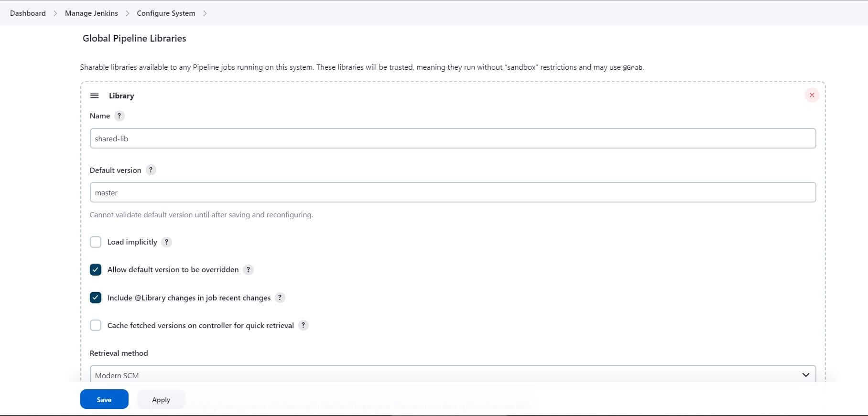
Task: Click the Apply button
Action: coord(161,400)
